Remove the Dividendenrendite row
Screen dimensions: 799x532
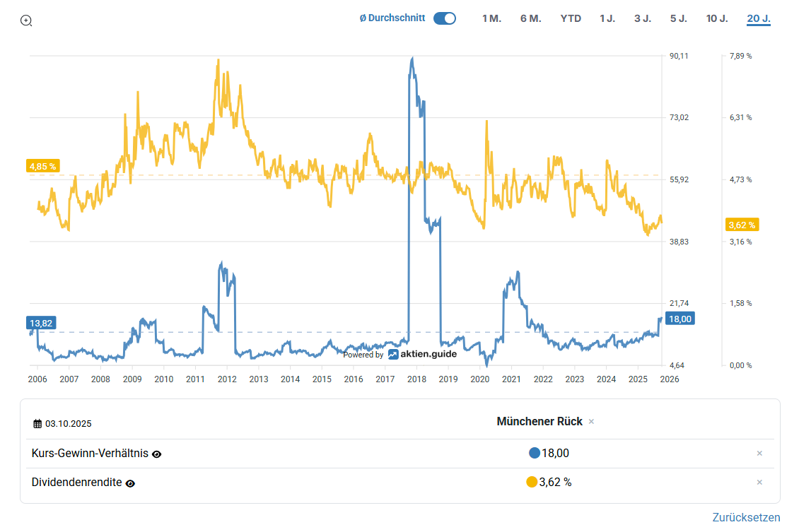[x=759, y=483]
